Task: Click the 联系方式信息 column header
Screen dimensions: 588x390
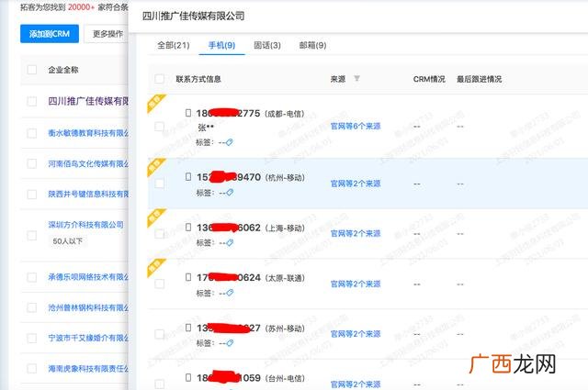Action: [x=198, y=79]
